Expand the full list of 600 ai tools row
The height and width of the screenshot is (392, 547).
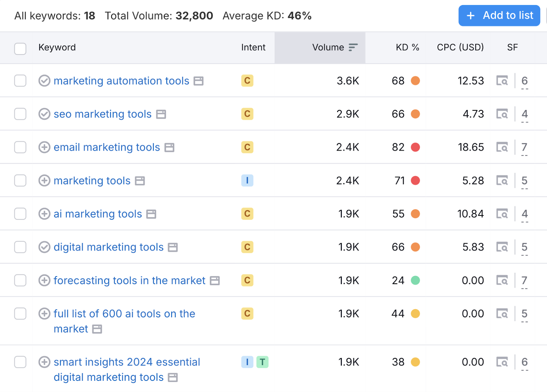[44, 313]
